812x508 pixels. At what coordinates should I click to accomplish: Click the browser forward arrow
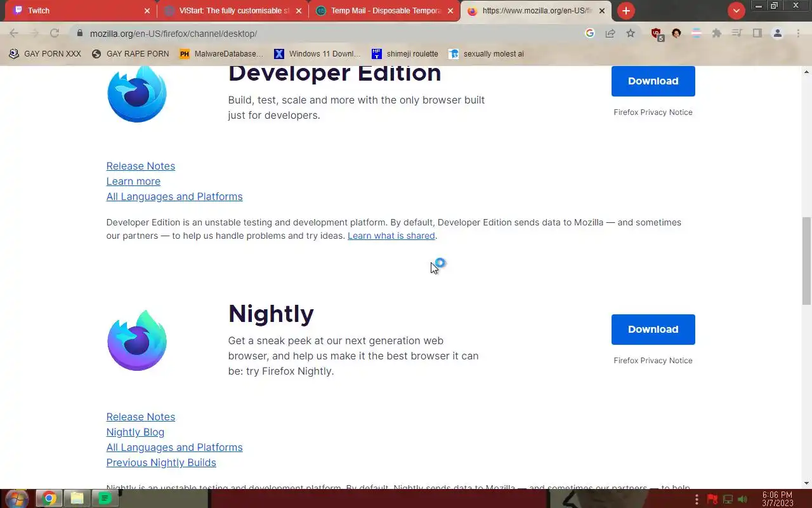(34, 33)
